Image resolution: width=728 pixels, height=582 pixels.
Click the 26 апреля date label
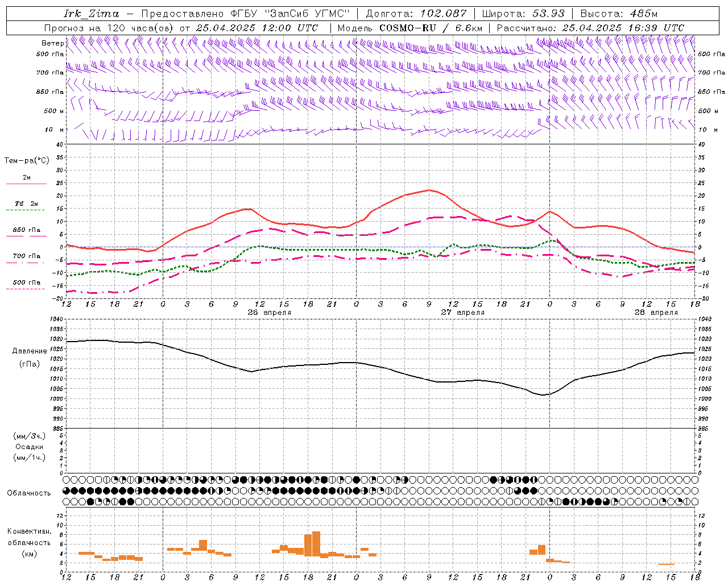tap(270, 313)
